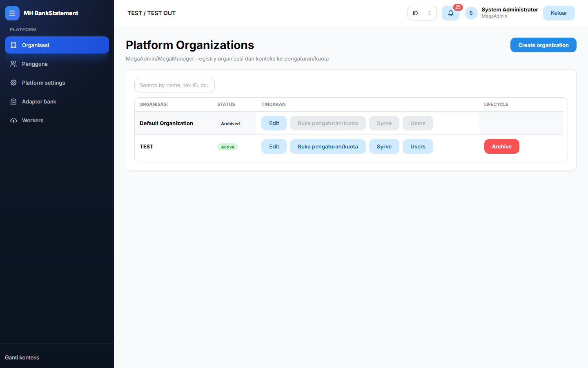
Task: Click the MH BankStatement app title
Action: tap(51, 13)
